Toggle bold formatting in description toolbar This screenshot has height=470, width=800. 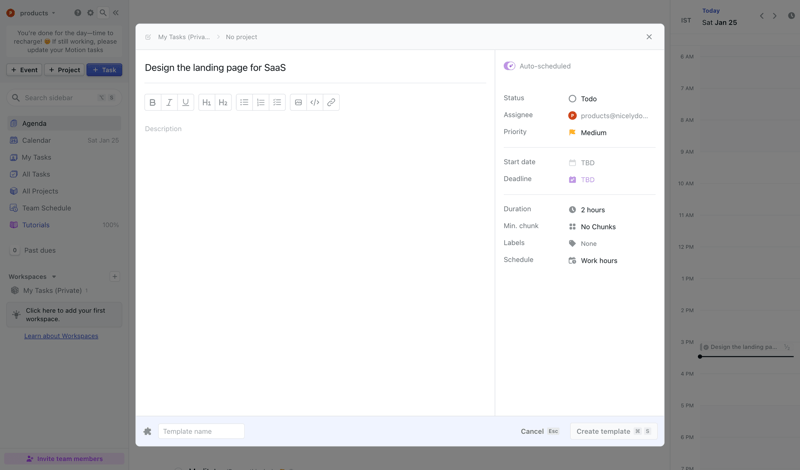(153, 103)
